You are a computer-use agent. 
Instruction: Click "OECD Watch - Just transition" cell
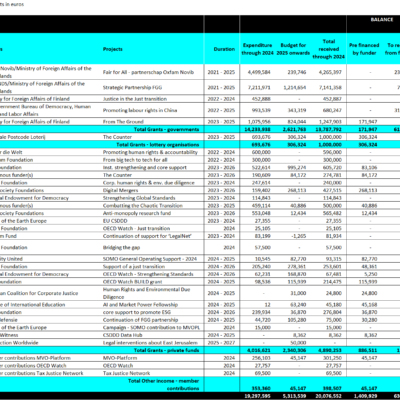(136, 229)
